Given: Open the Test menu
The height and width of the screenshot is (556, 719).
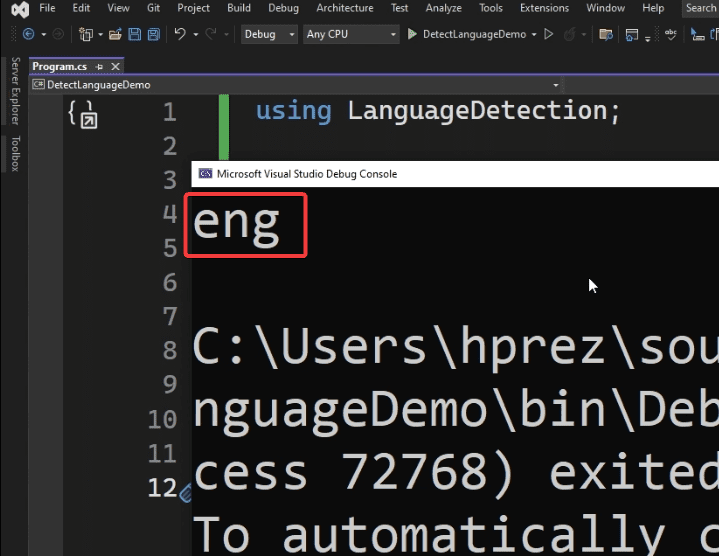Looking at the screenshot, I should pyautogui.click(x=399, y=8).
